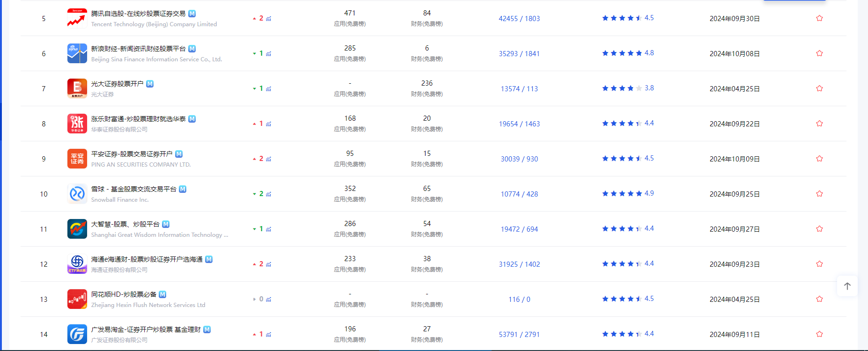Open the 雪球 Snowball app icon
Viewport: 868px width, 351px height.
coord(77,194)
